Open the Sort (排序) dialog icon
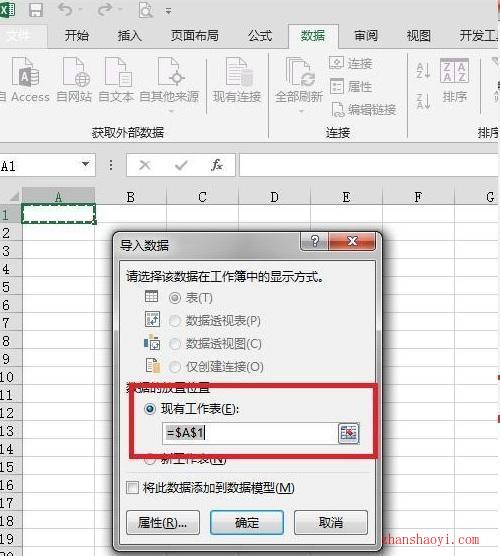 point(455,81)
